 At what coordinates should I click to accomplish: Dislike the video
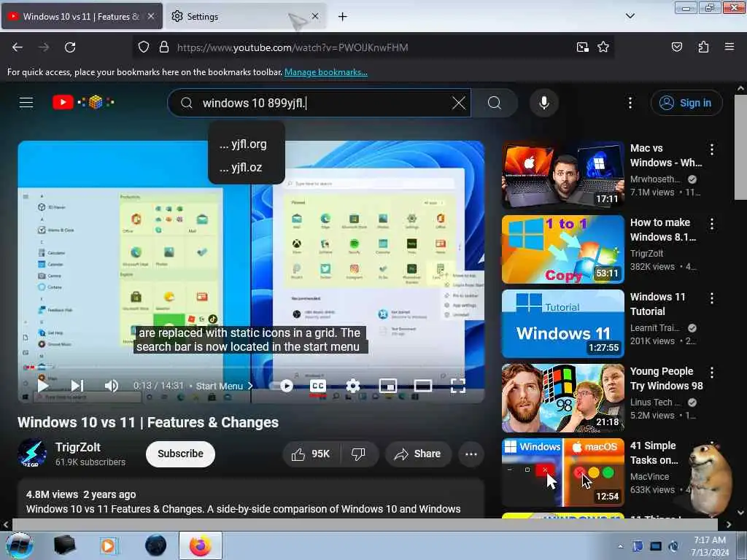pyautogui.click(x=358, y=454)
